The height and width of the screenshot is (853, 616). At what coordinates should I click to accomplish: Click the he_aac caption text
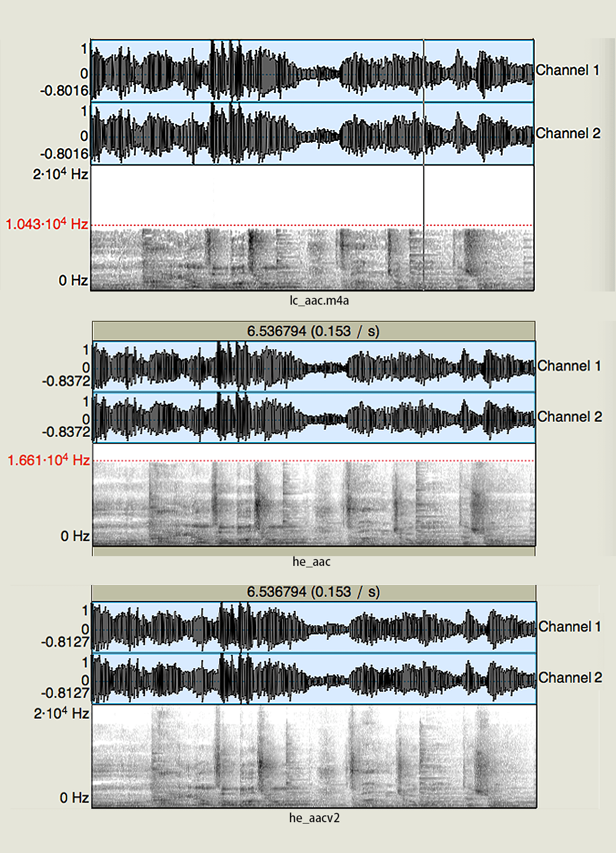(311, 561)
